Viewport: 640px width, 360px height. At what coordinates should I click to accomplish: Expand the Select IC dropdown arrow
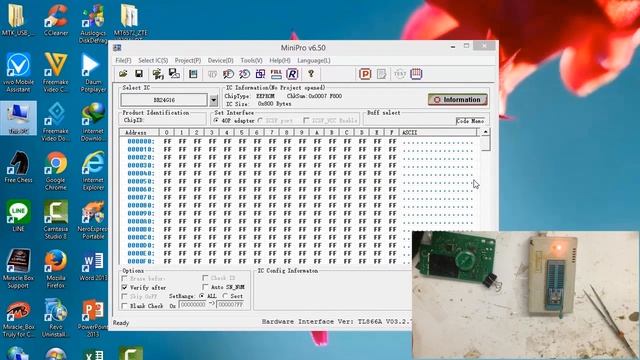213,100
